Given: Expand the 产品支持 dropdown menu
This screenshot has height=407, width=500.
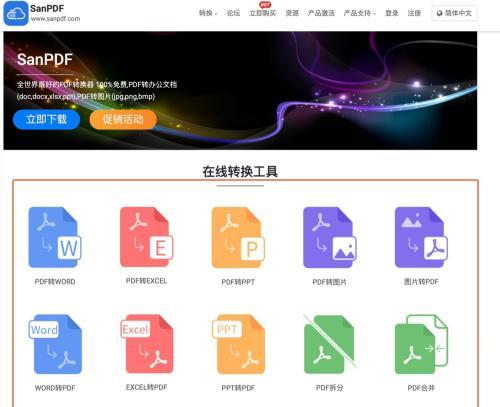Looking at the screenshot, I should click(360, 13).
